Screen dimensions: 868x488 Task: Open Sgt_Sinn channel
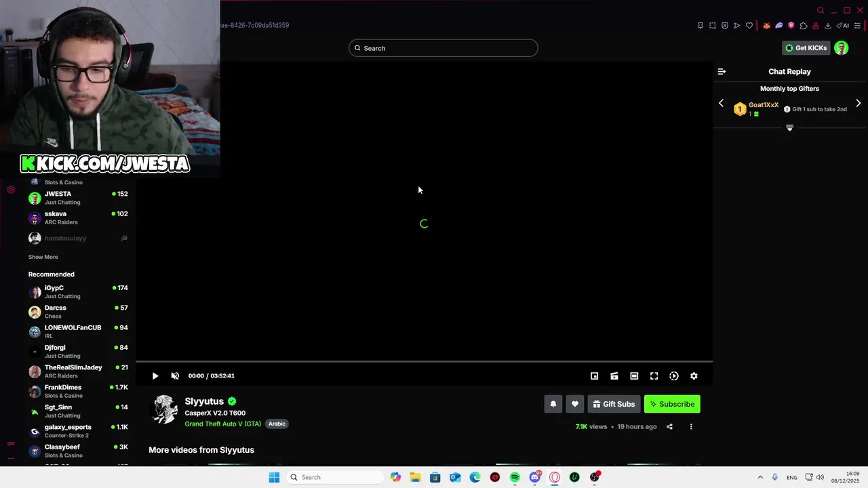point(78,411)
